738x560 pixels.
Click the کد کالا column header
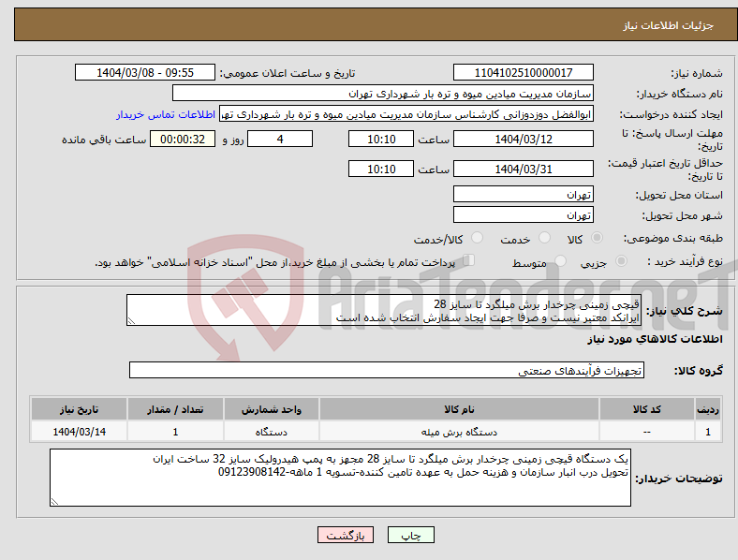coord(647,409)
